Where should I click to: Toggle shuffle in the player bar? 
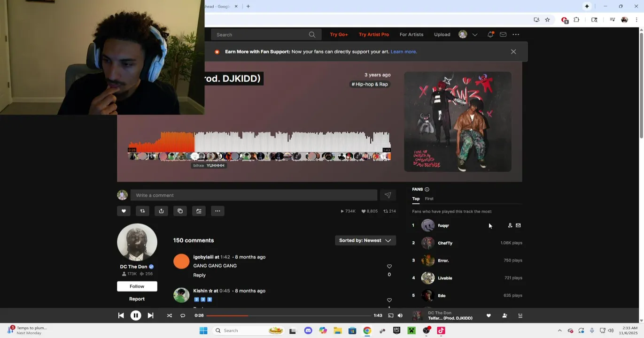point(169,316)
